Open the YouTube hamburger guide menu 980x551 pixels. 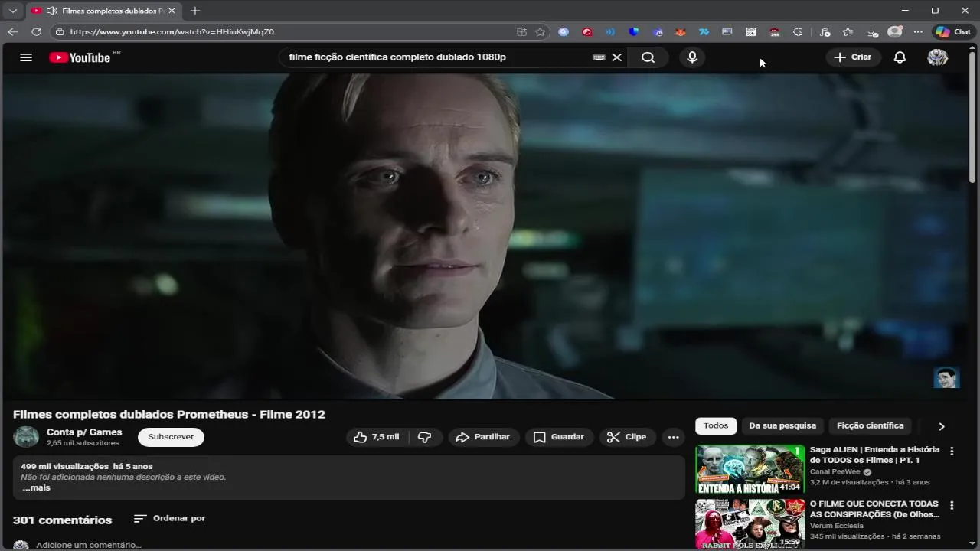(x=26, y=57)
